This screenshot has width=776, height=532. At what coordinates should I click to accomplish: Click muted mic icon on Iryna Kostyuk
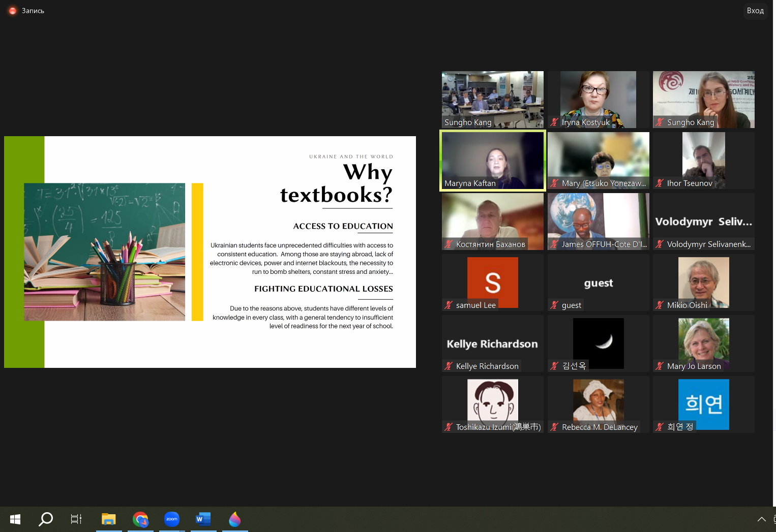(x=554, y=122)
